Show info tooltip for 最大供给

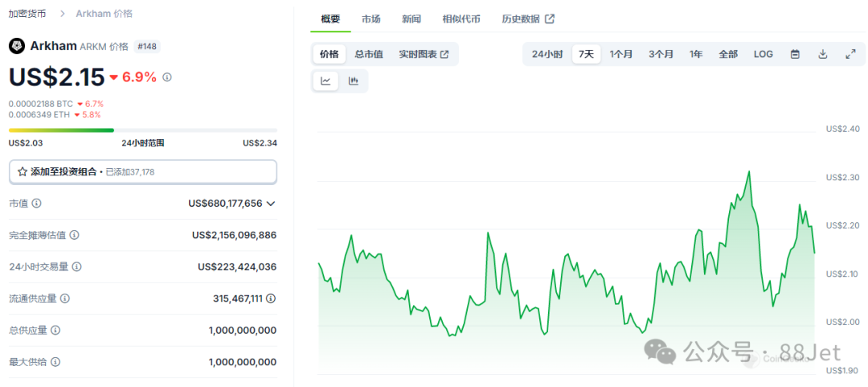[x=55, y=362]
